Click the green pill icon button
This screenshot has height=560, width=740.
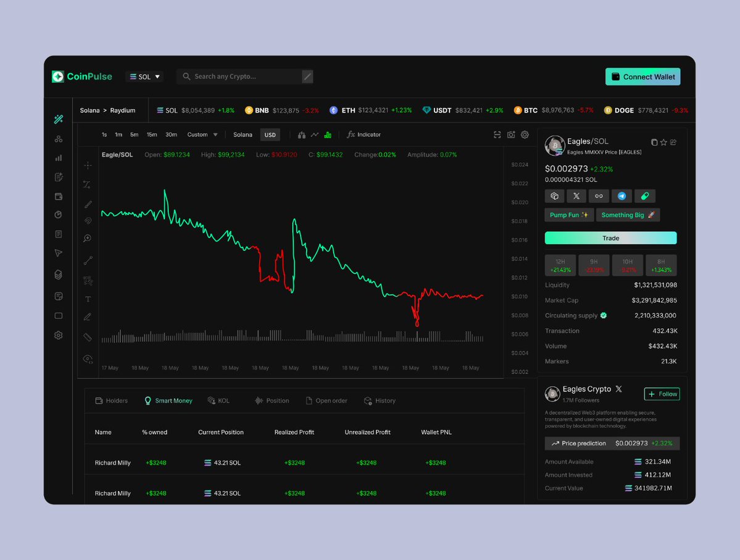point(645,196)
